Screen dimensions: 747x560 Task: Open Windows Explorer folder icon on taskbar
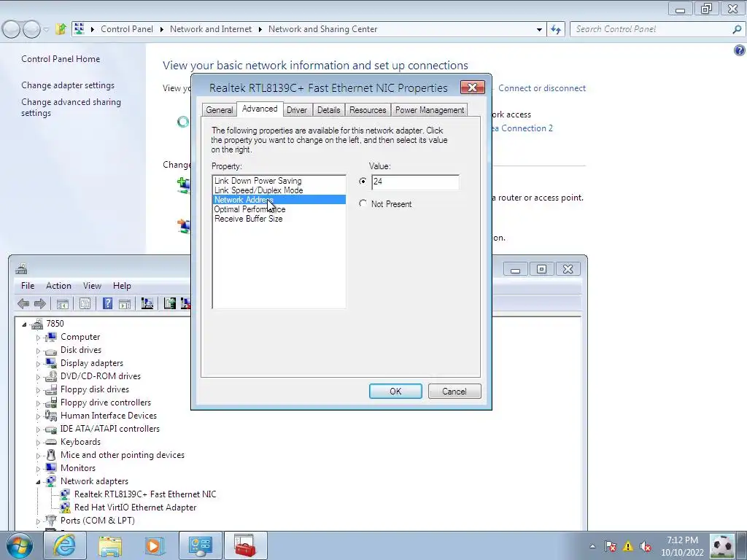pyautogui.click(x=109, y=545)
